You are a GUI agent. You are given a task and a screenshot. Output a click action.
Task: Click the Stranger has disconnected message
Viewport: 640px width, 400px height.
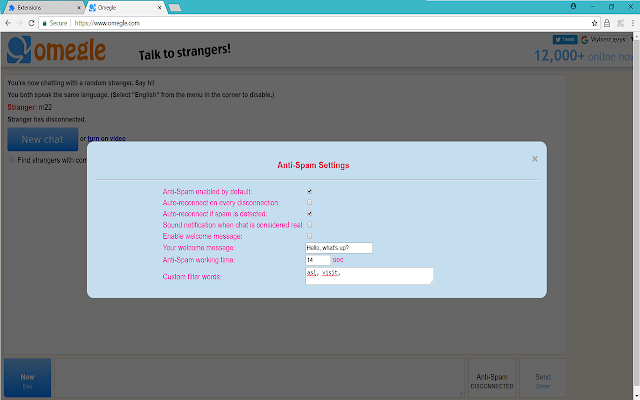47,120
